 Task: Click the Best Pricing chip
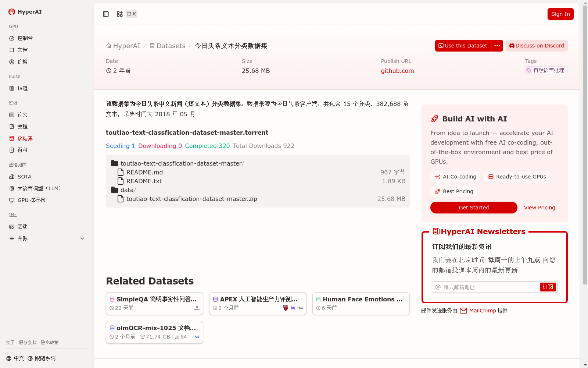pos(454,191)
